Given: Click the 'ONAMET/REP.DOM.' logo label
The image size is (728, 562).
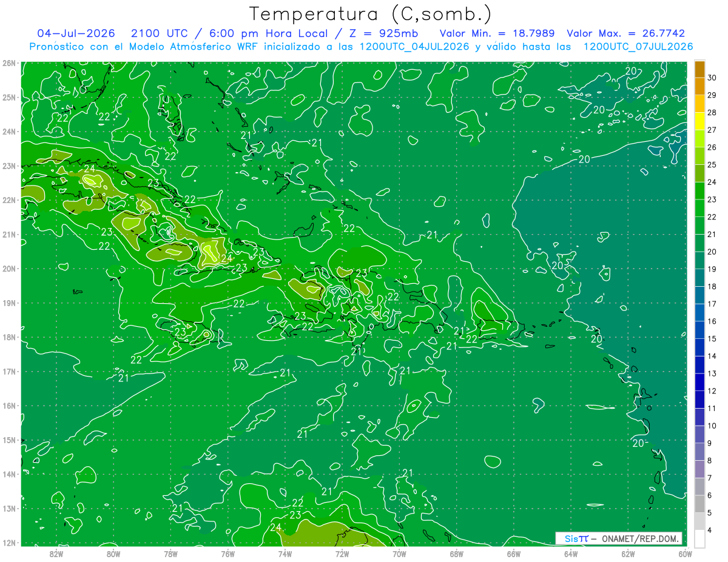Looking at the screenshot, I should coord(639,538).
